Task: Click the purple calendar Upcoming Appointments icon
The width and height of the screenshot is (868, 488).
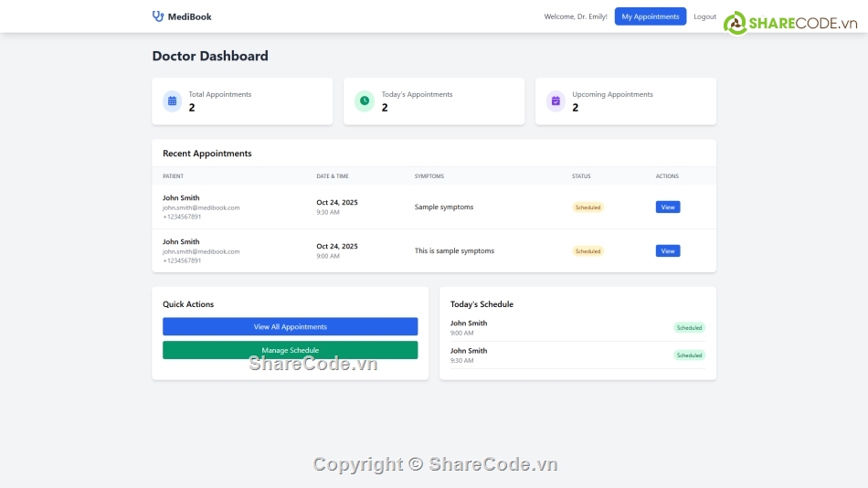Action: [x=556, y=101]
